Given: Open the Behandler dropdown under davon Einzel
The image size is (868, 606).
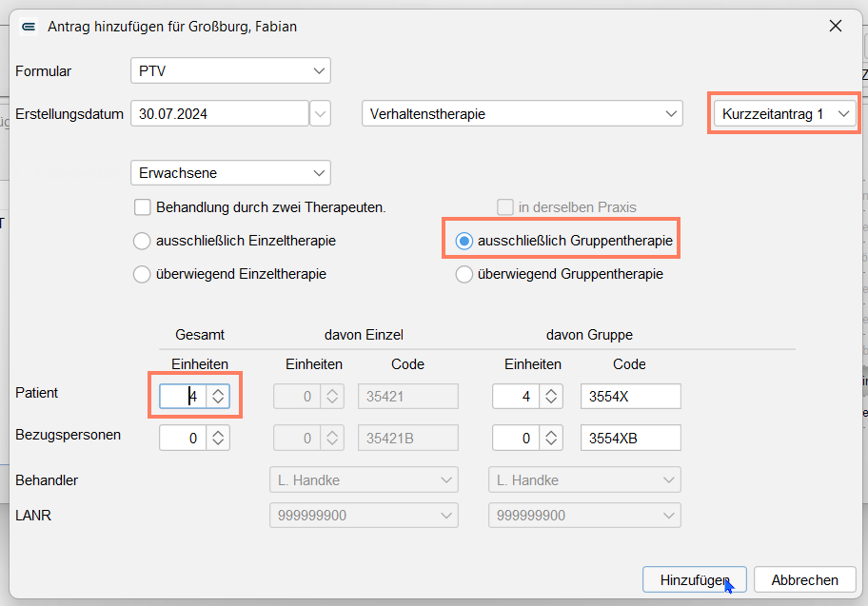Looking at the screenshot, I should point(364,479).
